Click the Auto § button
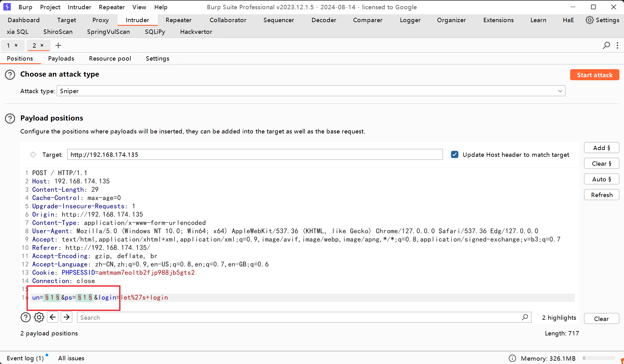The height and width of the screenshot is (364, 624). 602,179
